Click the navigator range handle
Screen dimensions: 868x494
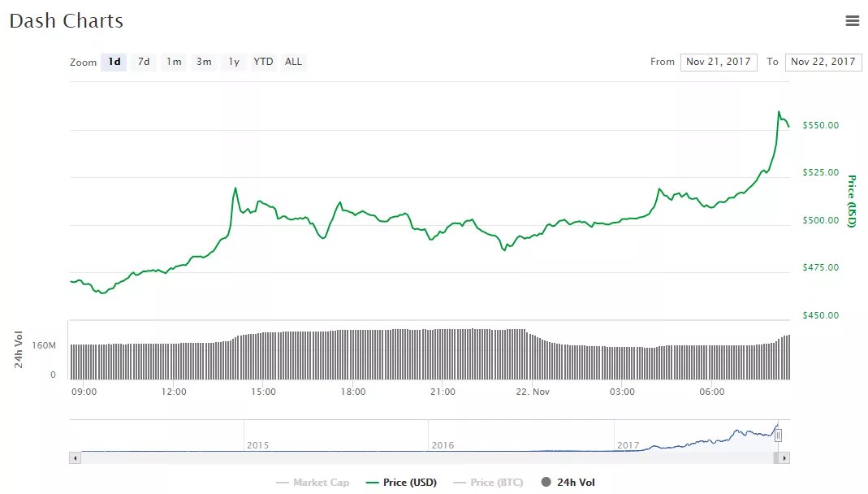point(778,435)
